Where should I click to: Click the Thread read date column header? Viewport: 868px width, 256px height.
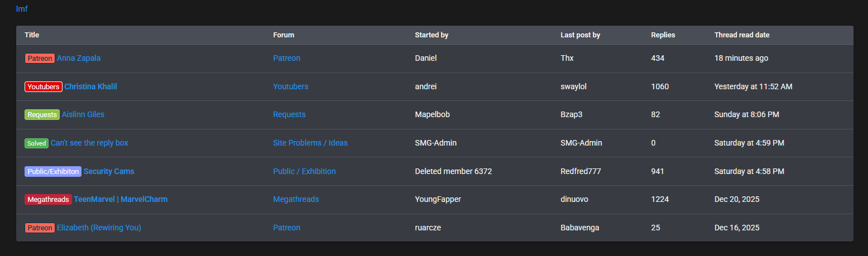pos(742,35)
